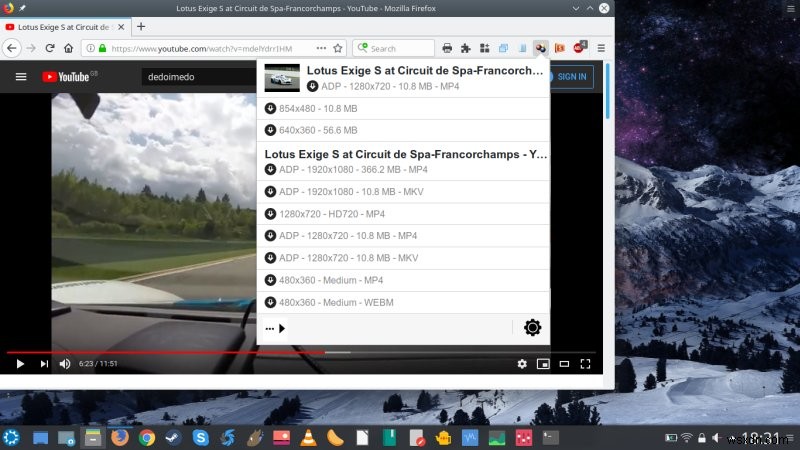
Task: Open Firefox hamburger menu
Action: (601, 48)
